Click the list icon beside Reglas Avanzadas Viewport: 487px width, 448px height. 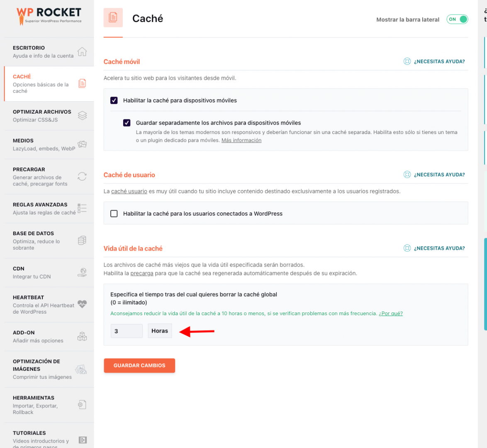point(82,209)
